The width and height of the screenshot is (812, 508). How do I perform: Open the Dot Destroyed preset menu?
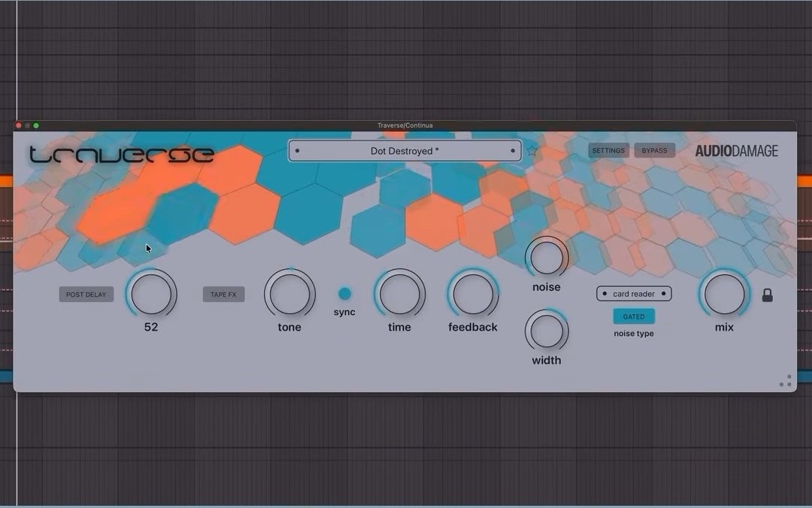point(404,151)
